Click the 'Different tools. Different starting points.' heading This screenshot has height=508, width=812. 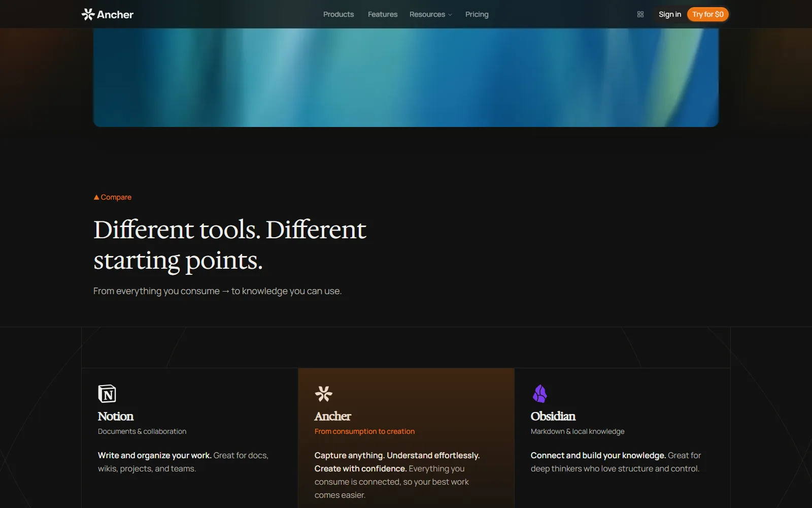(230, 245)
